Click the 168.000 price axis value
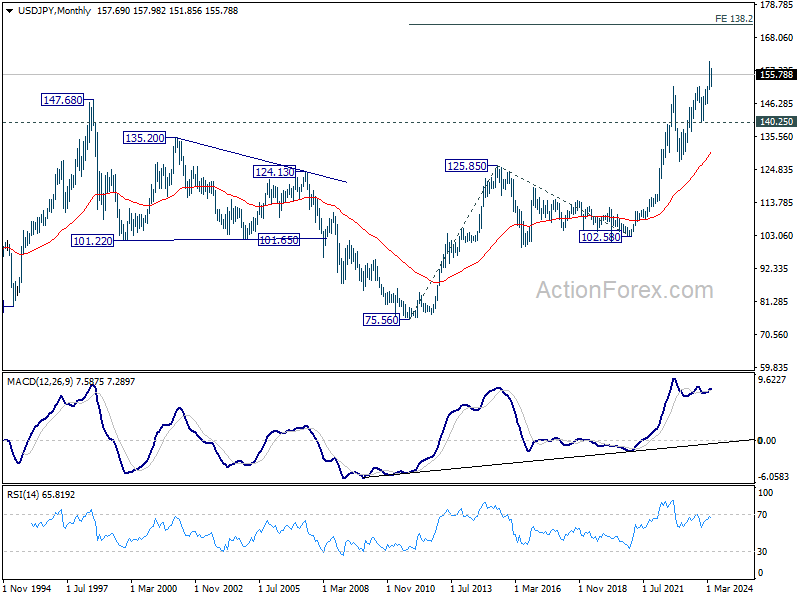Image resolution: width=800 pixels, height=600 pixels. click(777, 38)
